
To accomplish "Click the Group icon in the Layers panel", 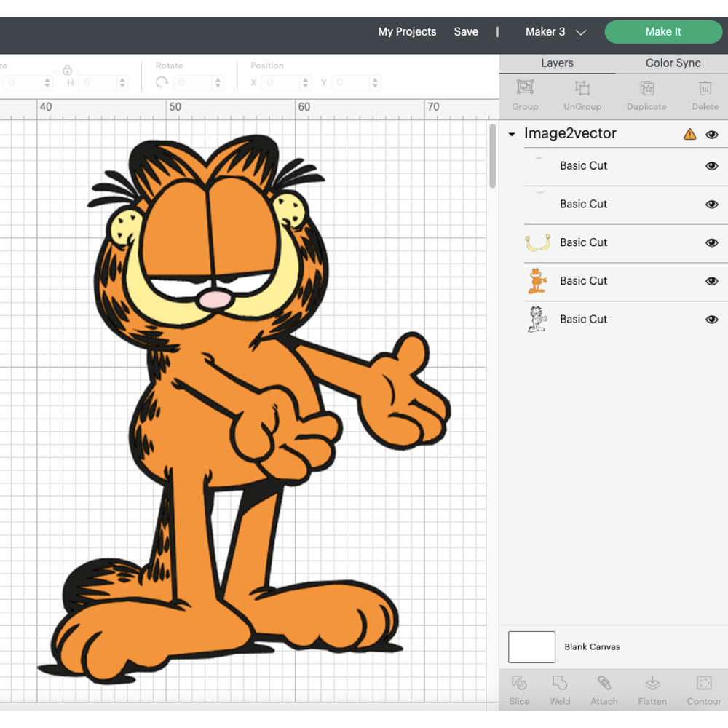I will point(525,93).
